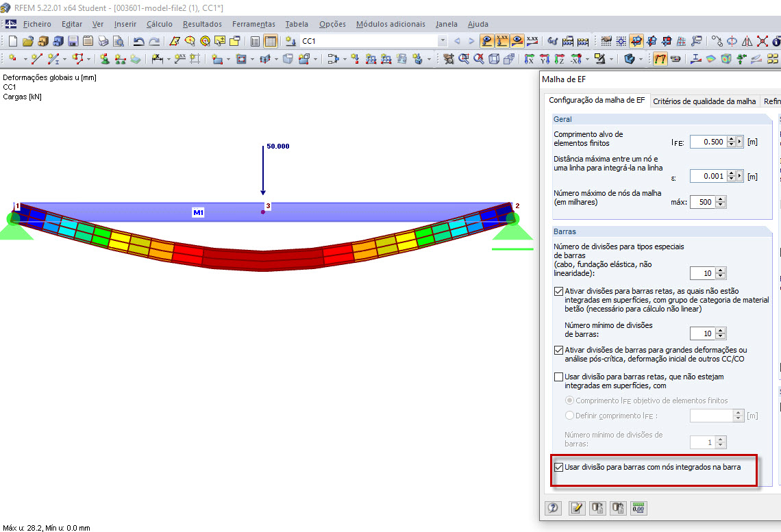Click the new nodal support icon
The width and height of the screenshot is (781, 532).
click(x=104, y=59)
